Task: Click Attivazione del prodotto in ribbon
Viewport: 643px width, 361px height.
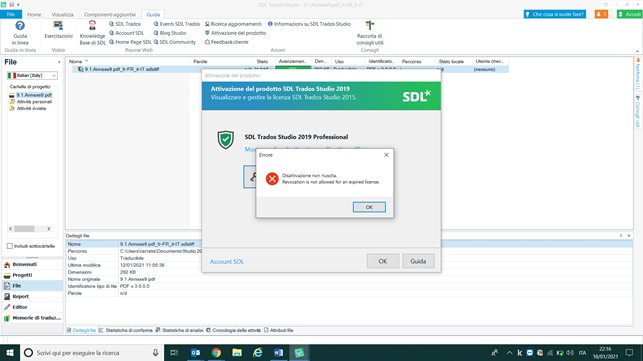Action: tap(235, 33)
